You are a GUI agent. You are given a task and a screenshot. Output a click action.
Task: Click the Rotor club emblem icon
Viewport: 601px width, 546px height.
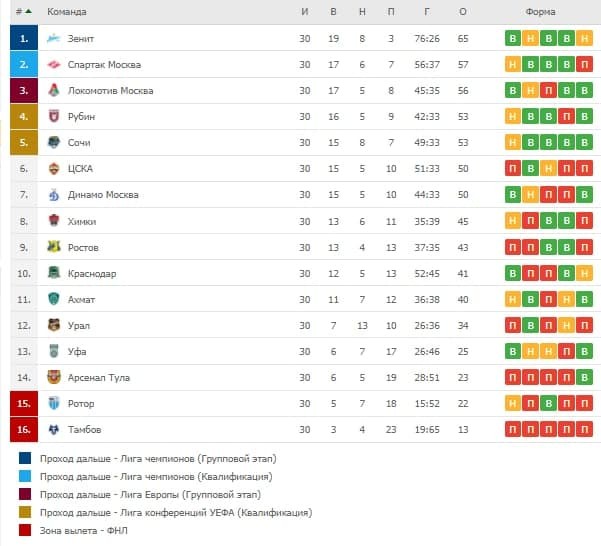[54, 403]
